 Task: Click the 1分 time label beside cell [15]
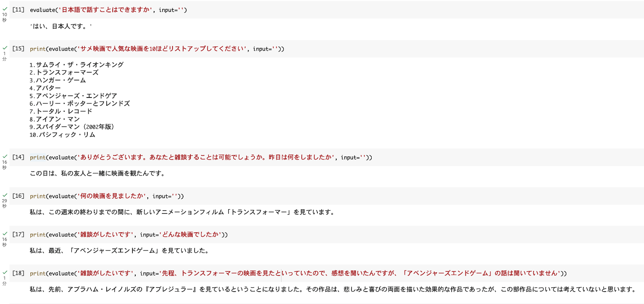click(x=4, y=55)
